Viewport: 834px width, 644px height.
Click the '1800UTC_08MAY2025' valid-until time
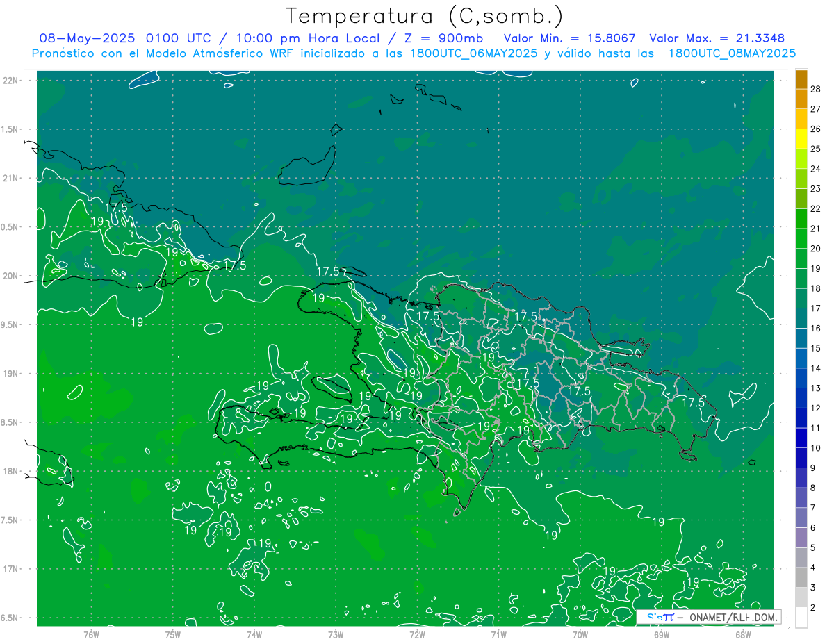click(x=732, y=53)
